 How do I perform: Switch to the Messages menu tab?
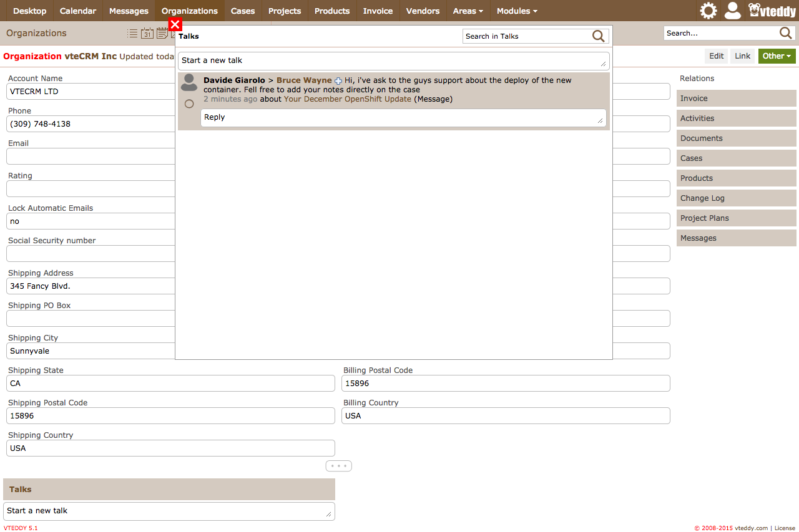click(x=129, y=11)
